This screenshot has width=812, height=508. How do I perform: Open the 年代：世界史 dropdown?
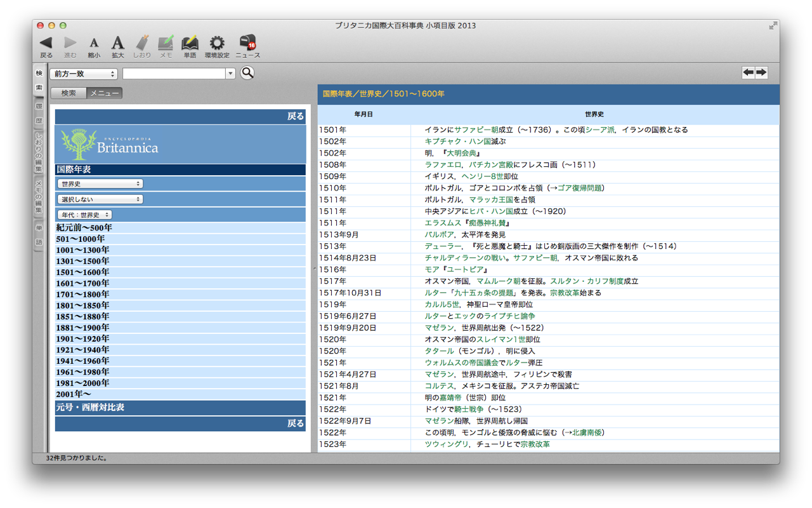click(x=84, y=215)
